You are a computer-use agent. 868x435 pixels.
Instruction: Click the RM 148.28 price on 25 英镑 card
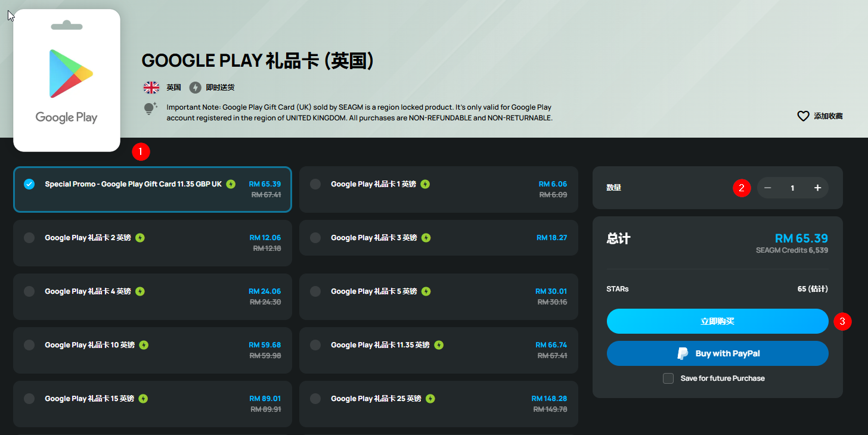tap(549, 399)
